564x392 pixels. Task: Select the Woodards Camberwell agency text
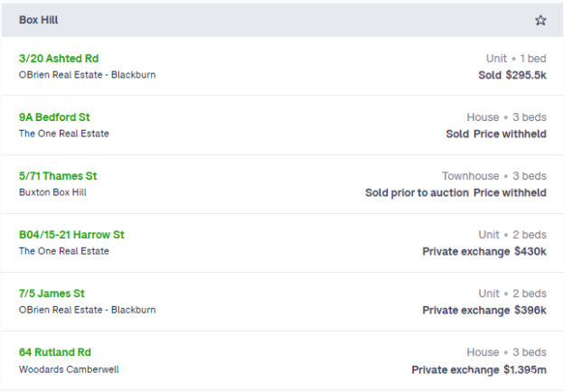[69, 369]
